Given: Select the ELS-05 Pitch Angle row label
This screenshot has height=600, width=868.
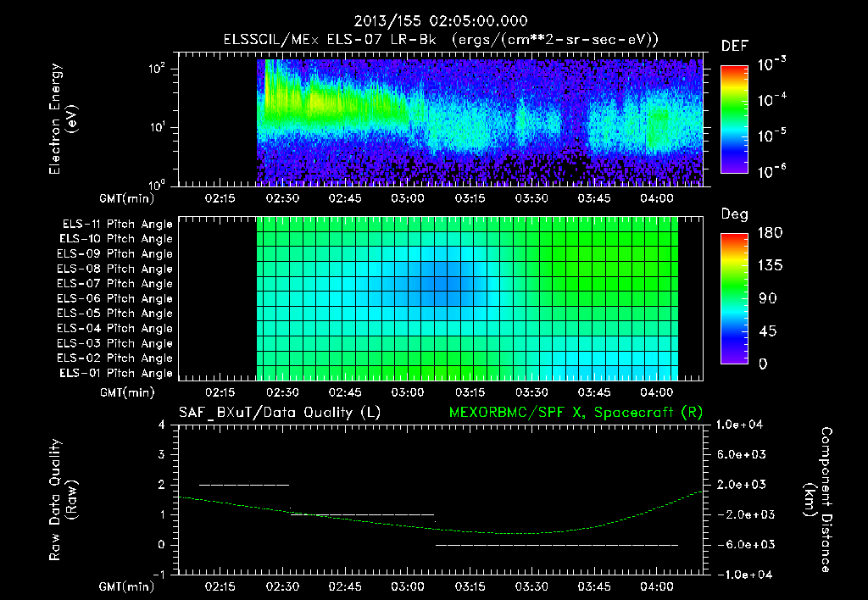Looking at the screenshot, I should (114, 314).
